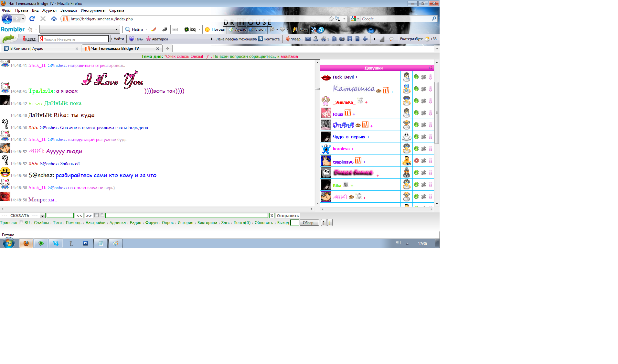Screen dimensions: 618x364
Task: Click the Rambler highlighter marker icon
Action: pyautogui.click(x=154, y=29)
